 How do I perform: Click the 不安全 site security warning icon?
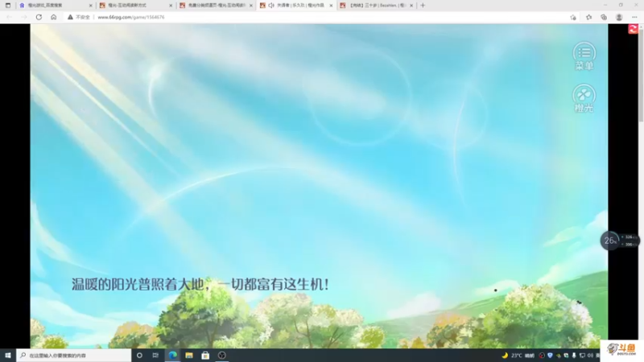pos(70,17)
